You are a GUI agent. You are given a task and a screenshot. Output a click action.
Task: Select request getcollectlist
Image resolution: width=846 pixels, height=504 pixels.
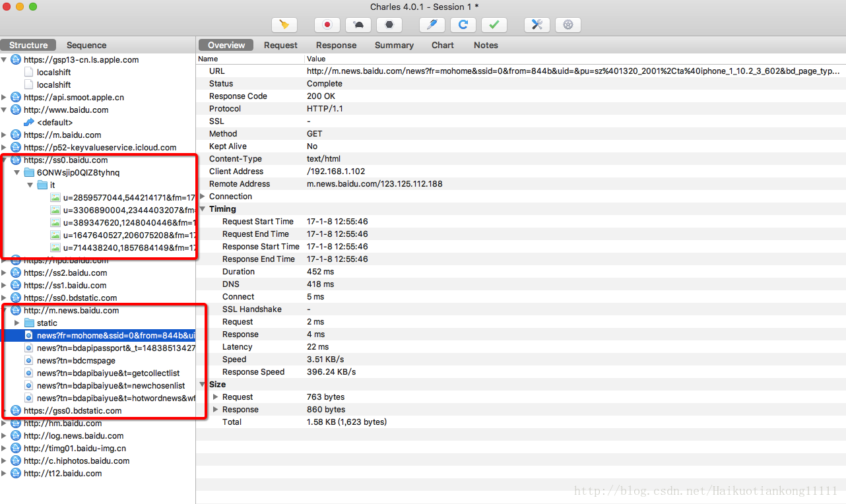click(108, 373)
